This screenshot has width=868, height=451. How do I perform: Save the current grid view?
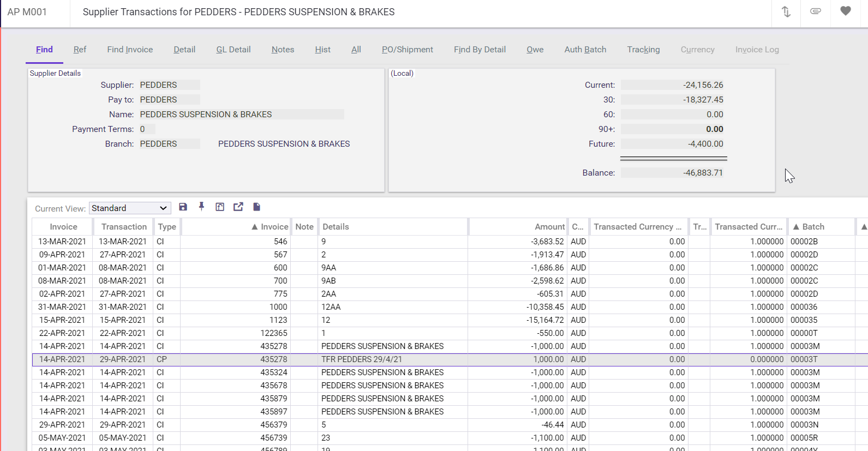[183, 207]
